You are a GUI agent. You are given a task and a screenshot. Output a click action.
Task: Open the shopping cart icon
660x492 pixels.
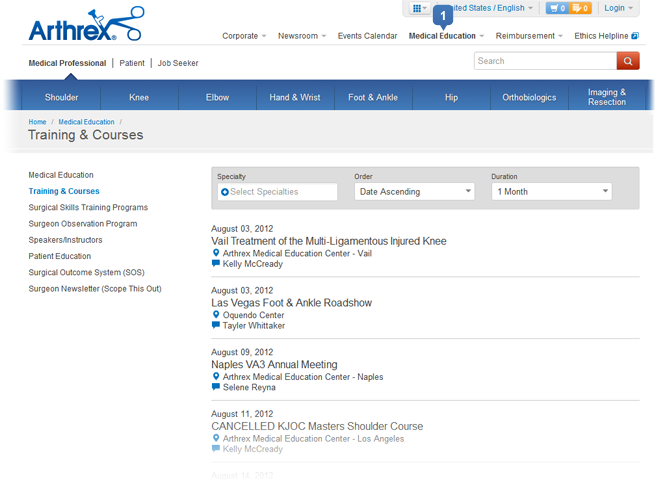[557, 8]
